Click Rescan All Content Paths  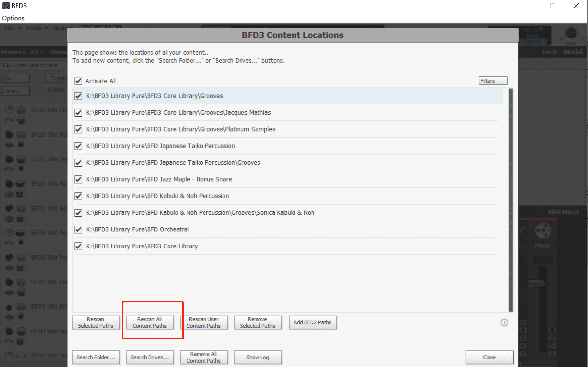click(x=150, y=322)
